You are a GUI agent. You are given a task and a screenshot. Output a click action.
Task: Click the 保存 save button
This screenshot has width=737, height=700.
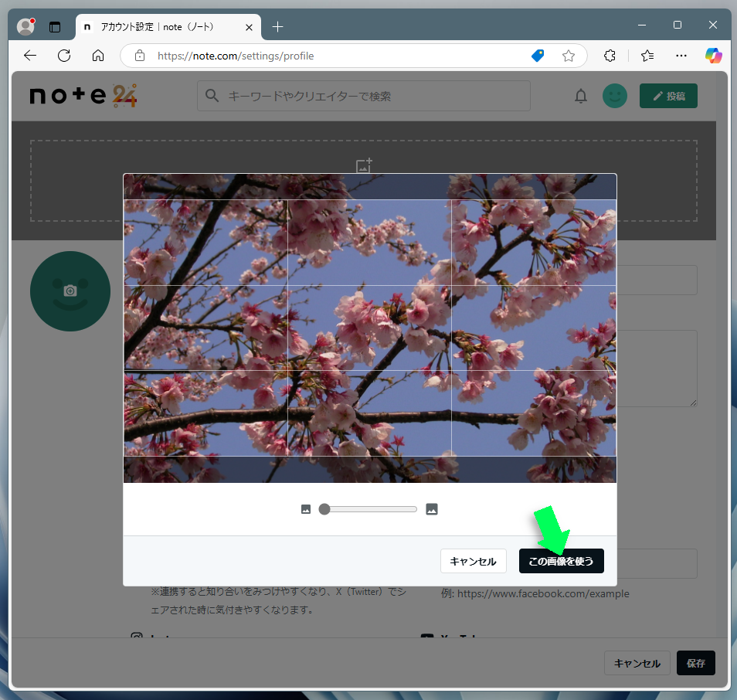[695, 663]
